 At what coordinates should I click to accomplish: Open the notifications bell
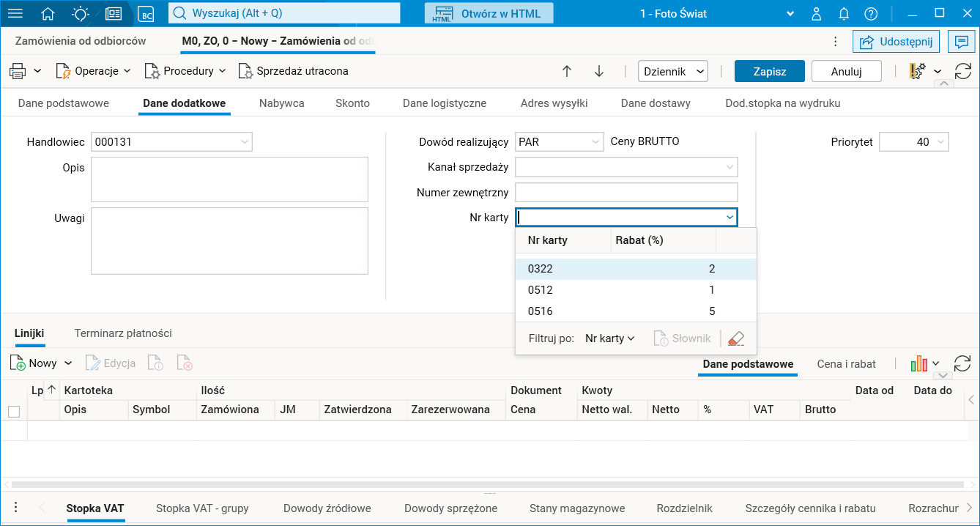(844, 13)
